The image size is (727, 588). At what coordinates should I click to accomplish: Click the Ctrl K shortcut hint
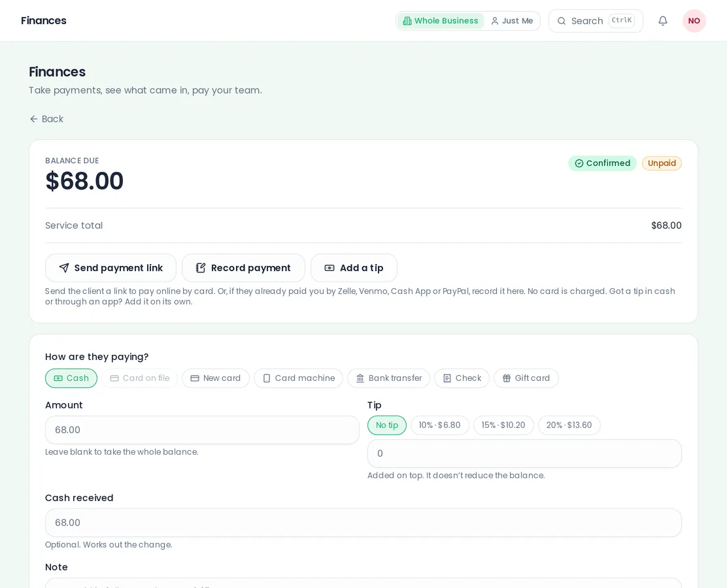621,20
